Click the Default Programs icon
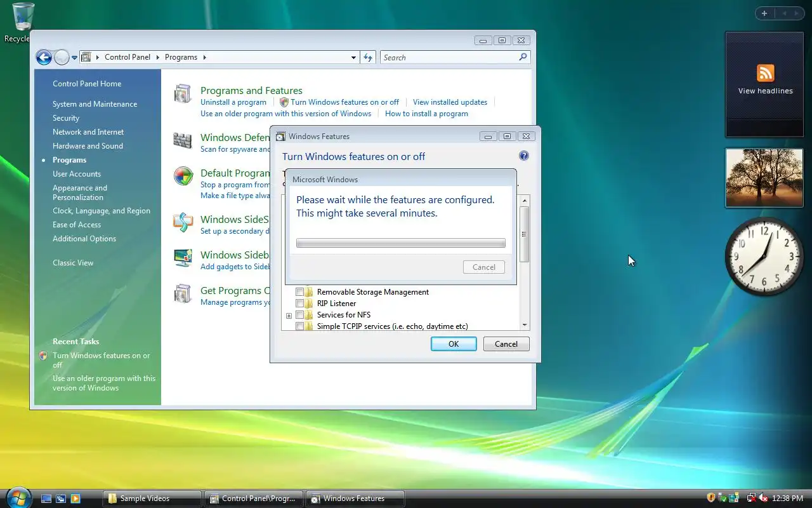812x508 pixels. coord(183,176)
